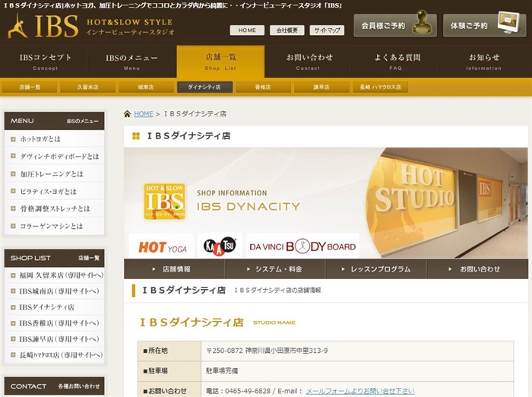Open IBS城南店 shop link

[54, 291]
